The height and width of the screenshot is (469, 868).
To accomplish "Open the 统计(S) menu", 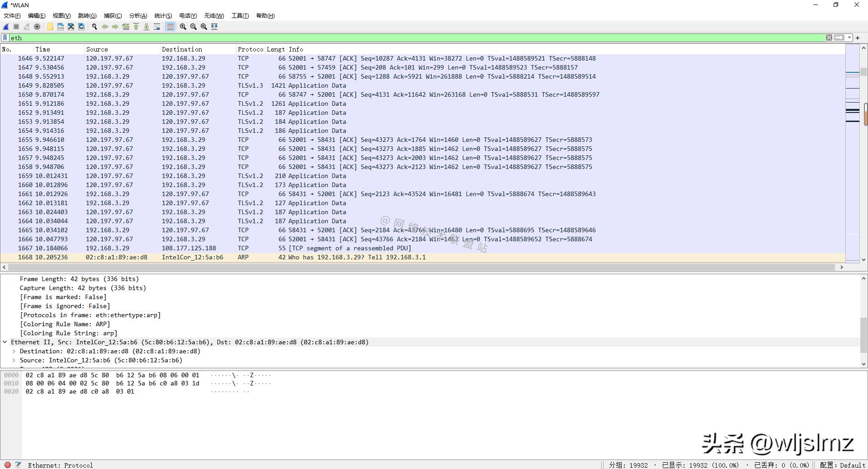I will [x=163, y=16].
